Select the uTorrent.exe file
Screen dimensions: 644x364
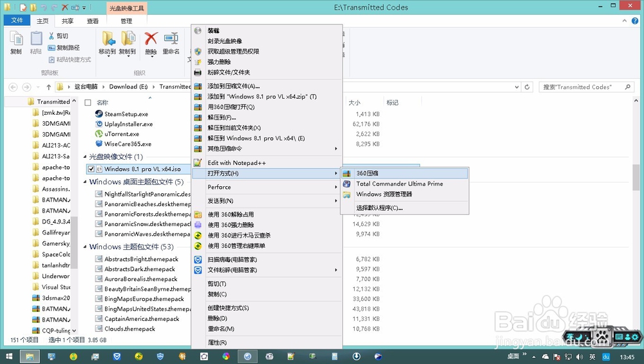[122, 134]
